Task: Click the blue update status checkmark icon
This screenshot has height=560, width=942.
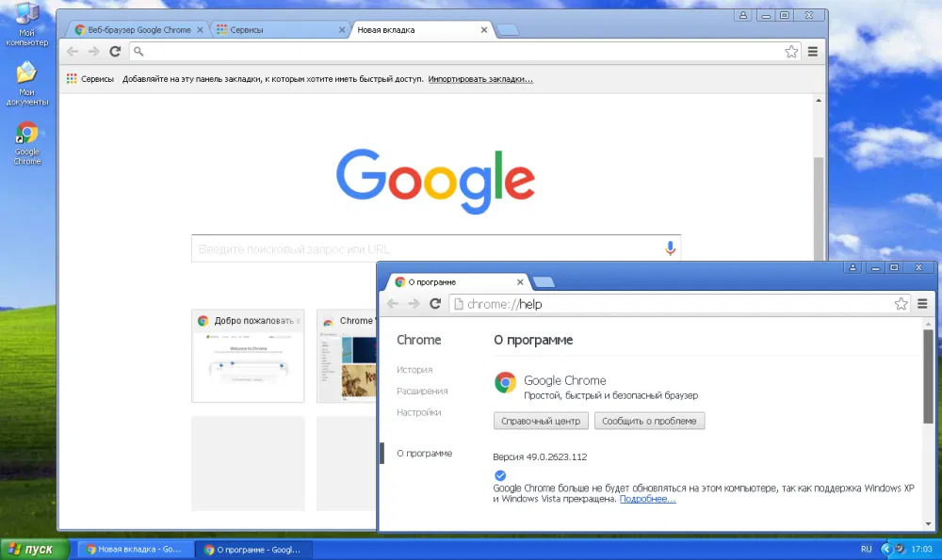Action: (x=500, y=475)
